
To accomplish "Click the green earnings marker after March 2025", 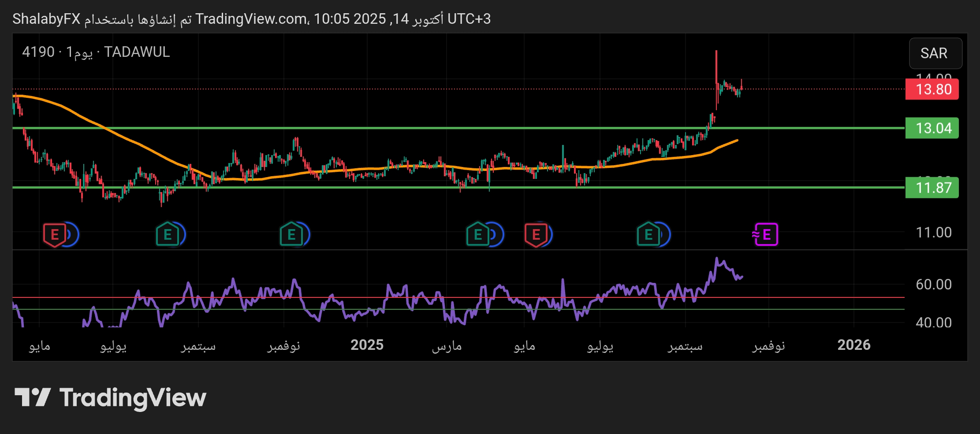I will tap(477, 234).
